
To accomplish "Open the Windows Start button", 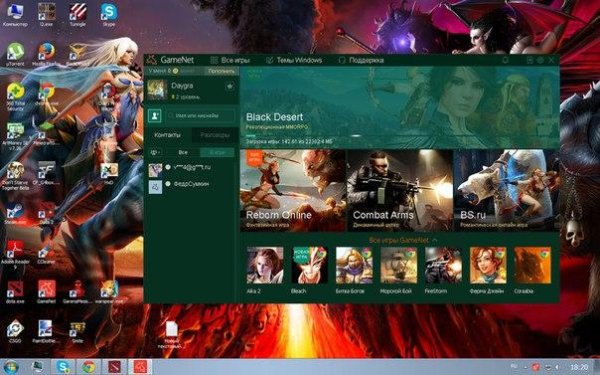I will [x=11, y=367].
